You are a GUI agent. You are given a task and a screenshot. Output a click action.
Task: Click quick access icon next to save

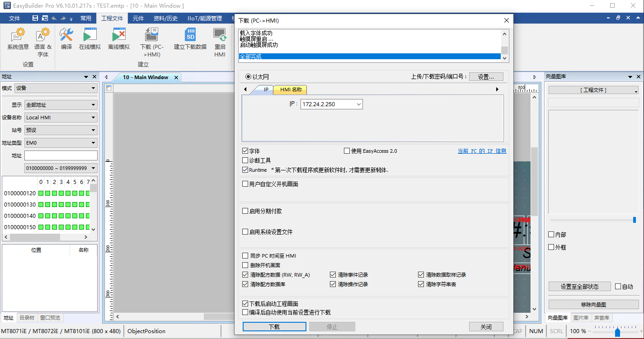pos(45,19)
